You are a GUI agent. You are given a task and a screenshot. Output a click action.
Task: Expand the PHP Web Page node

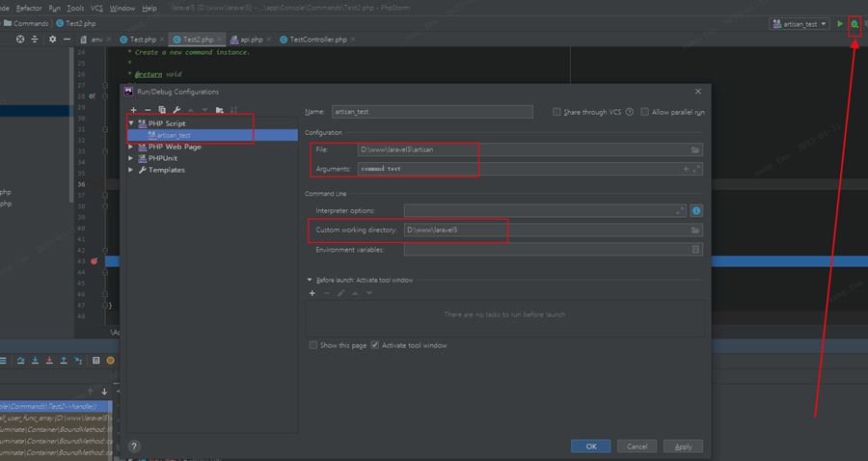point(131,147)
